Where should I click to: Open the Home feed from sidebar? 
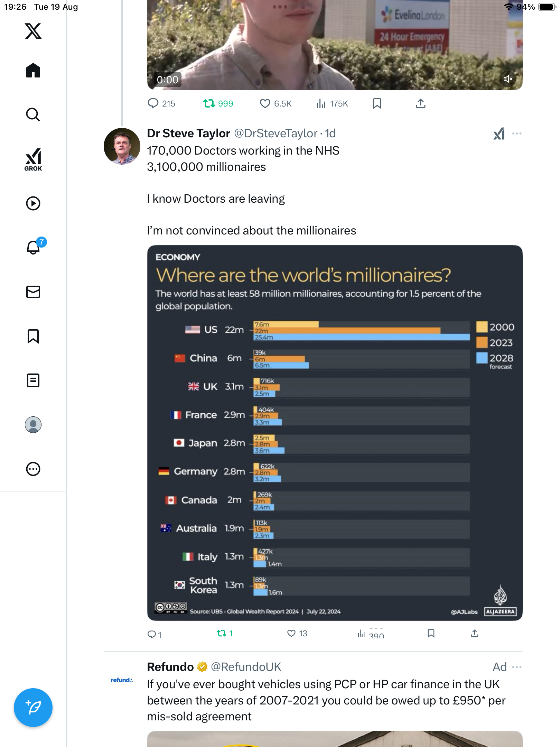click(x=33, y=71)
